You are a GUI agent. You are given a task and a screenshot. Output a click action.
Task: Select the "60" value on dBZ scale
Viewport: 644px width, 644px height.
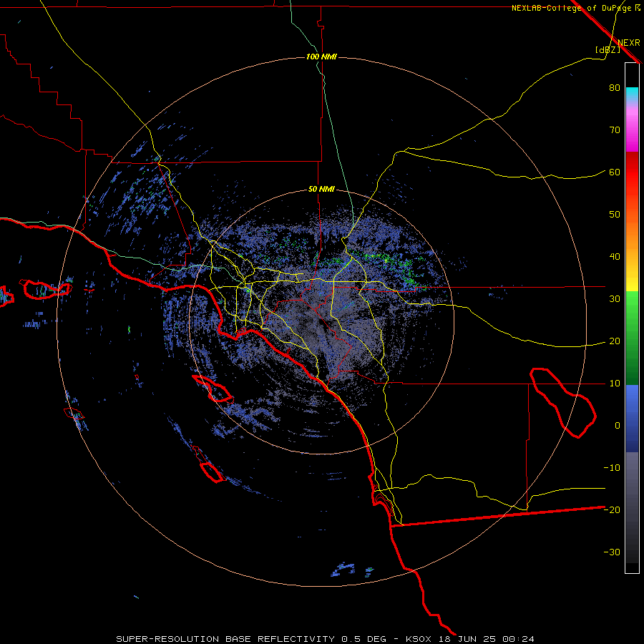615,172
